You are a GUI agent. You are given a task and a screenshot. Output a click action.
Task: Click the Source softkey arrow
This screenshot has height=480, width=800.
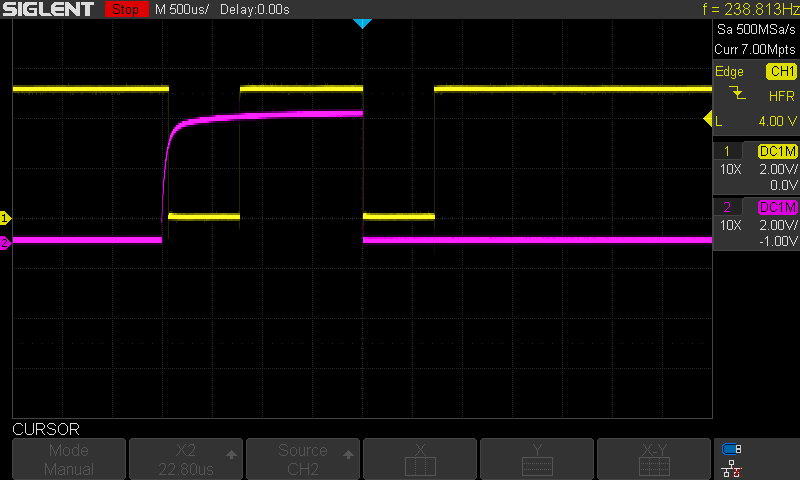pos(348,454)
